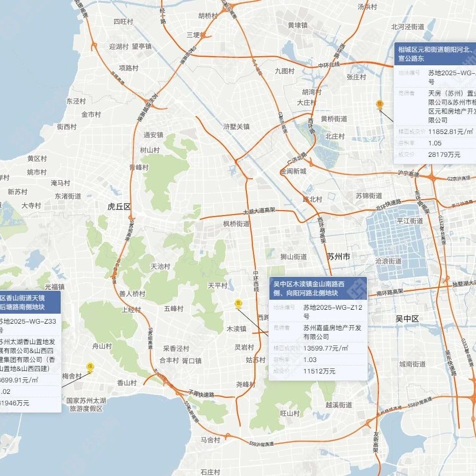Select transaction price 11512万元
The height and width of the screenshot is (476, 476).
[x=319, y=371]
